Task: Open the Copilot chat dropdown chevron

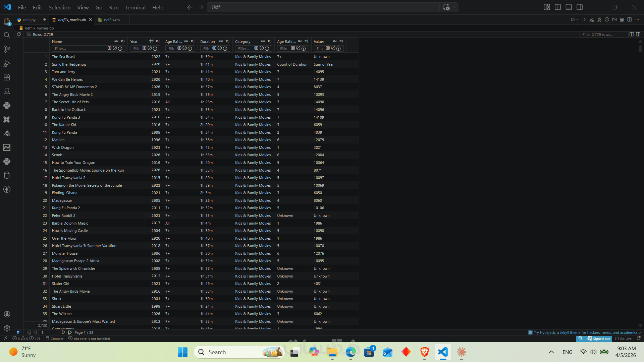Action: click(455, 7)
